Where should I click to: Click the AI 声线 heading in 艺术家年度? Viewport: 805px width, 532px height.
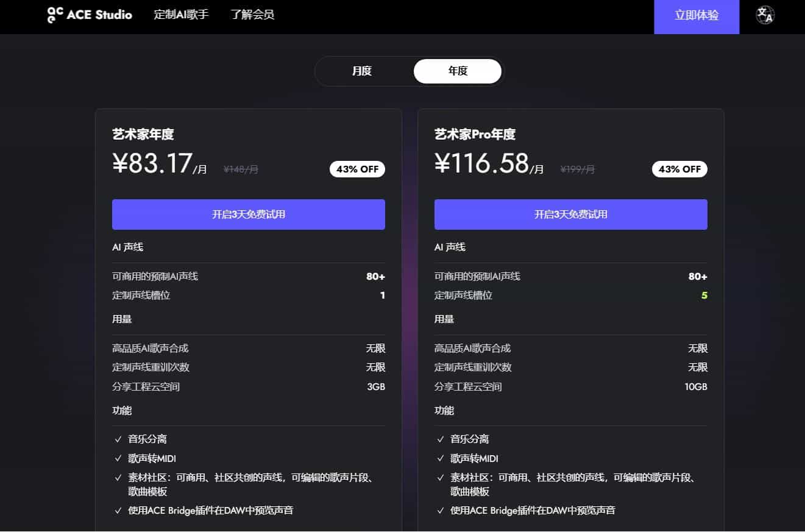click(x=128, y=247)
